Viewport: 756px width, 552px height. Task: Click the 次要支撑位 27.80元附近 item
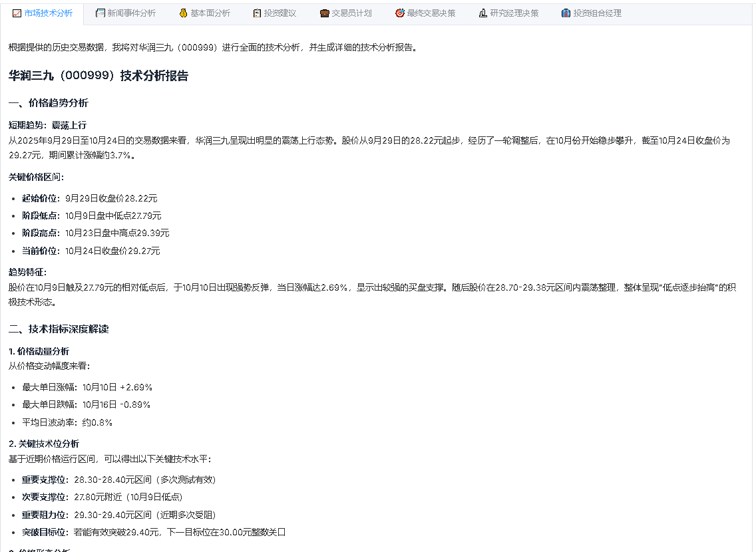tap(102, 497)
